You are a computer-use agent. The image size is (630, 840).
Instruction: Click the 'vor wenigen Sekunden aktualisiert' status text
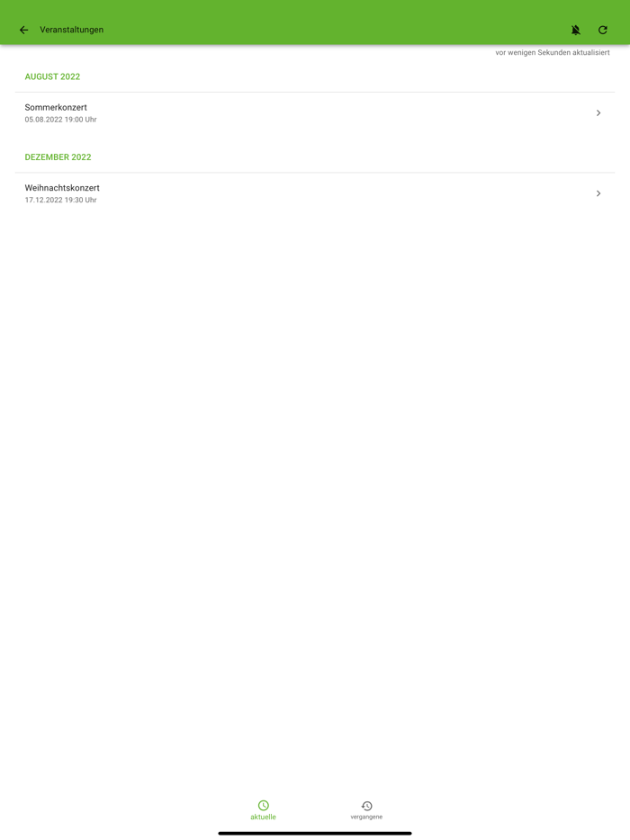(553, 52)
